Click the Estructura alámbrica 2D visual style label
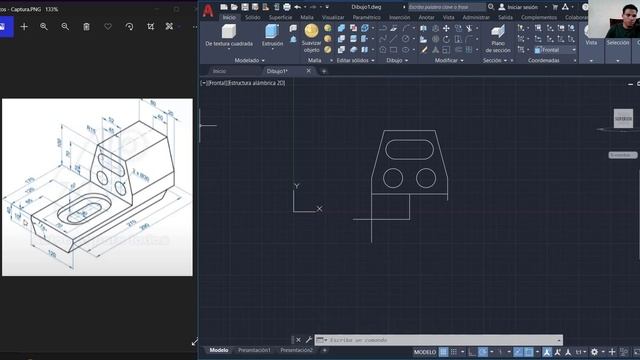640x360 pixels. click(x=256, y=83)
